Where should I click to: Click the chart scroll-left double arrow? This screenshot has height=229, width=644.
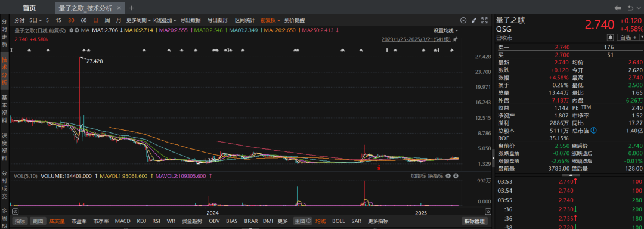[x=16, y=212]
